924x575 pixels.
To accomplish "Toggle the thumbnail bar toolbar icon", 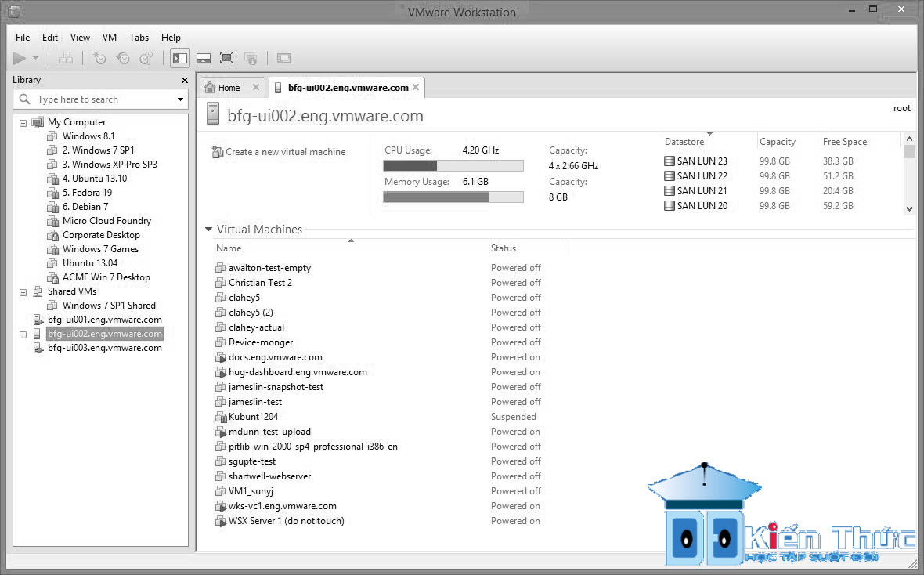I will 204,58.
